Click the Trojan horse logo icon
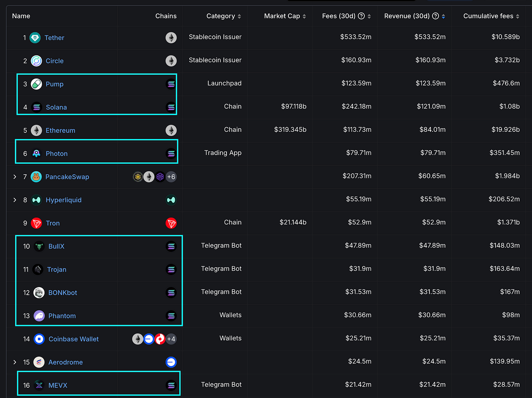Image resolution: width=532 pixels, height=398 pixels. pos(38,269)
